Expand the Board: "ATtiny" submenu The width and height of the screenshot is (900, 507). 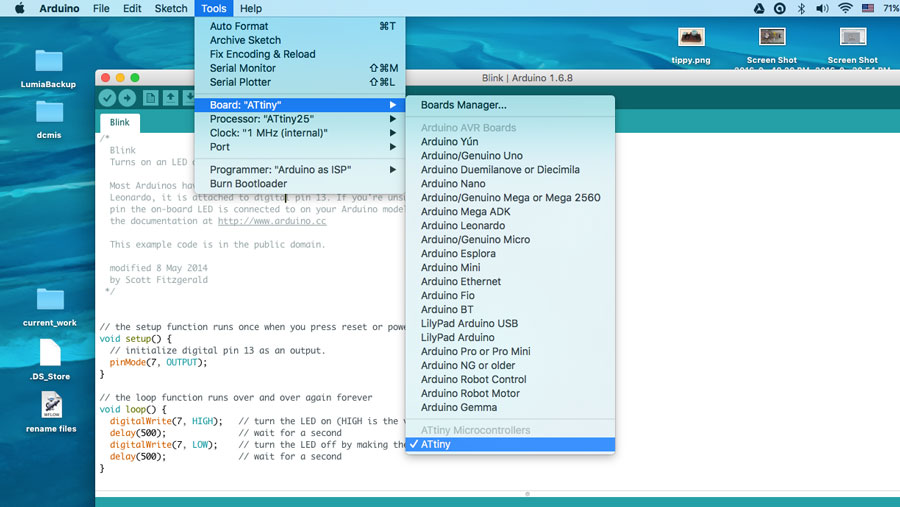pos(300,105)
